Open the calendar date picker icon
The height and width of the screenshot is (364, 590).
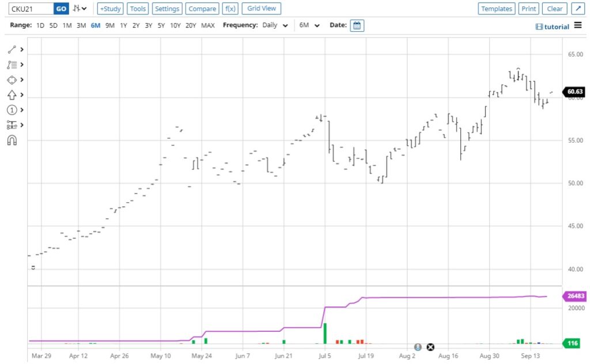pyautogui.click(x=357, y=25)
